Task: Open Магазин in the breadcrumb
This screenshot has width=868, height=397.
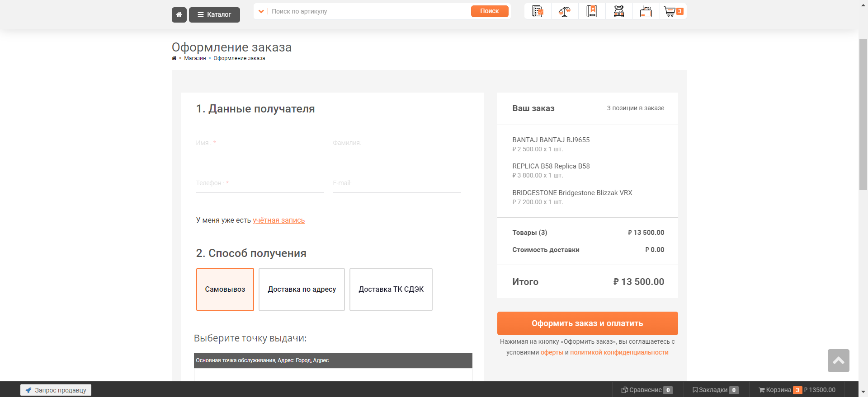Action: click(195, 58)
